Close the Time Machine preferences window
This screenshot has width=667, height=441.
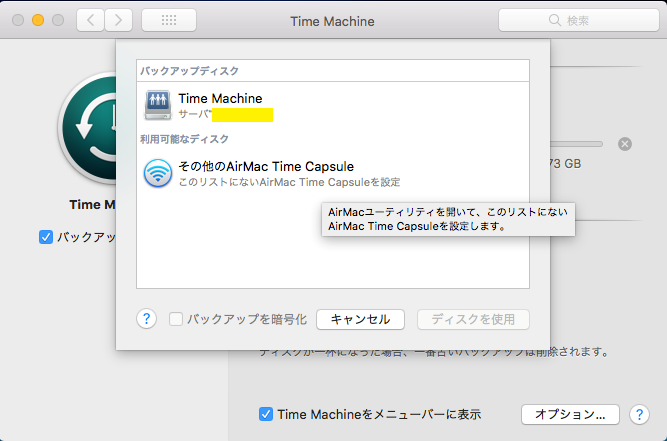pyautogui.click(x=19, y=20)
